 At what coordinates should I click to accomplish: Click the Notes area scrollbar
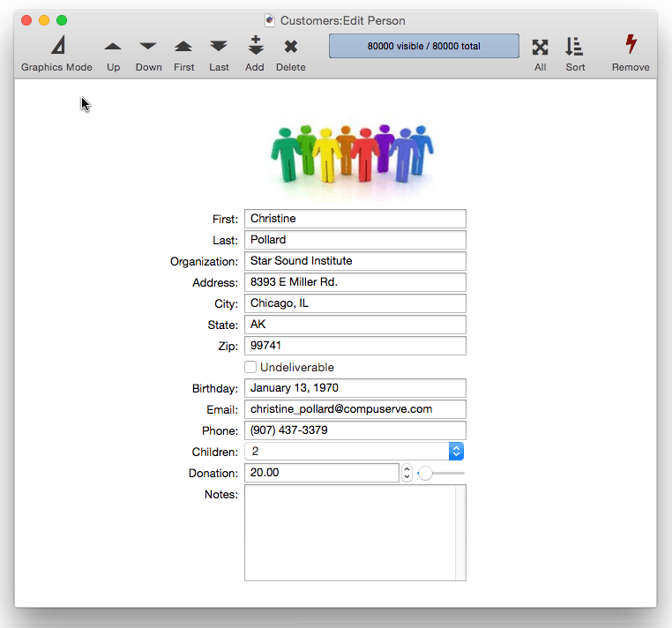coord(460,533)
